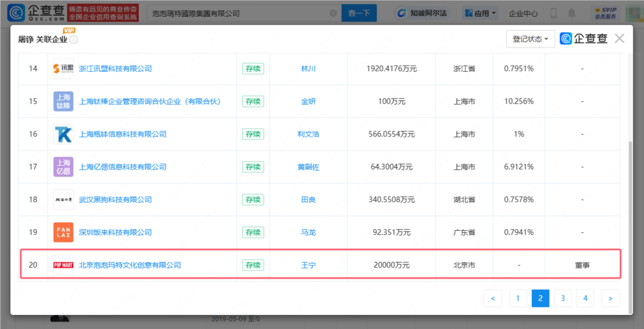Go to previous page arrow
Image resolution: width=644 pixels, height=329 pixels.
pyautogui.click(x=493, y=298)
